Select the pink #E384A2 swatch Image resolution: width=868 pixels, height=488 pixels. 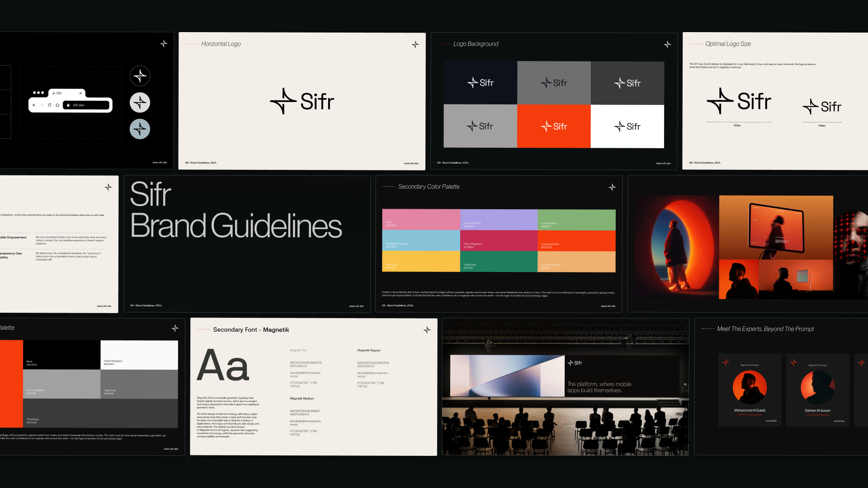click(x=421, y=220)
